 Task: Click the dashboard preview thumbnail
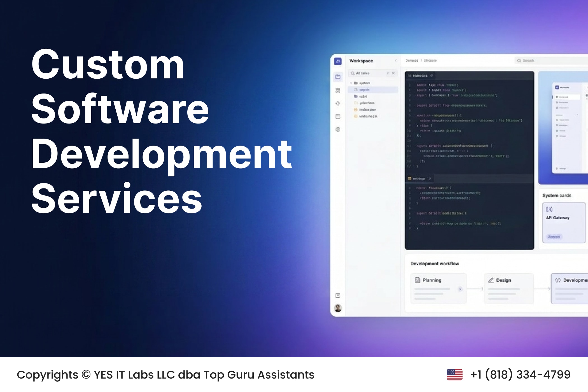(x=563, y=128)
